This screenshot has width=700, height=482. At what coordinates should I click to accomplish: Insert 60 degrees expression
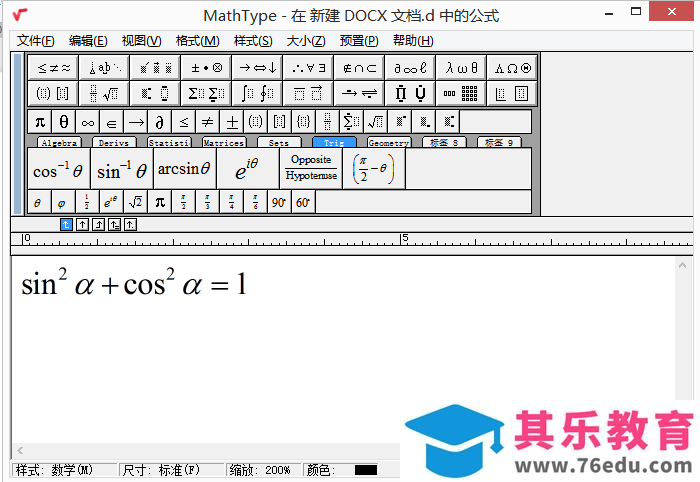point(303,202)
